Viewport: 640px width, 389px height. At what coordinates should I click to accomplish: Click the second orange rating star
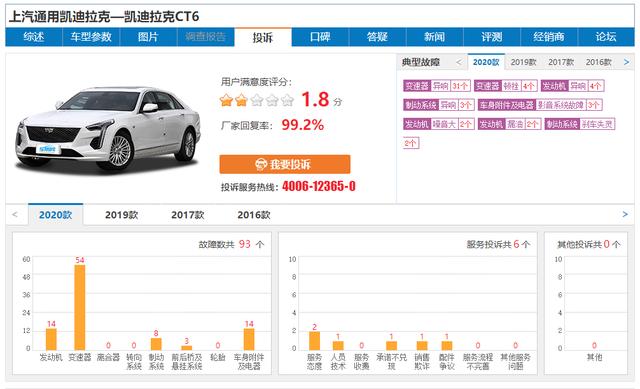pyautogui.click(x=241, y=100)
